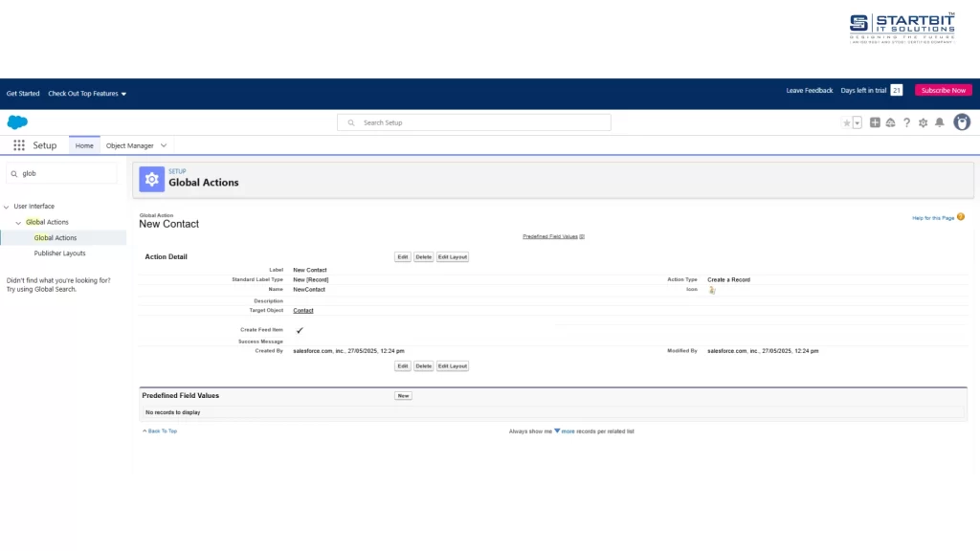Open the Contact target object link
980x551 pixels.
tap(303, 311)
